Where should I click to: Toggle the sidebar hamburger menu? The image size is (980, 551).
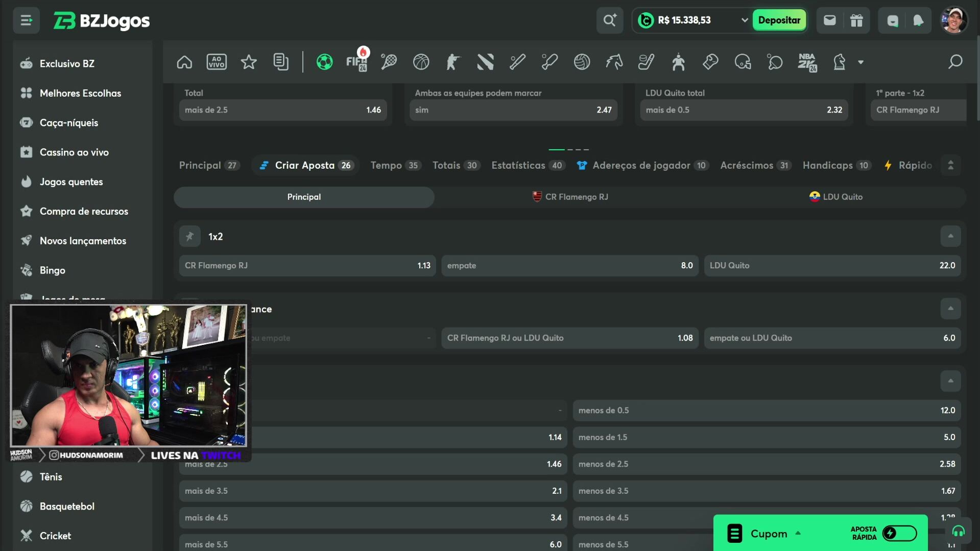tap(26, 20)
